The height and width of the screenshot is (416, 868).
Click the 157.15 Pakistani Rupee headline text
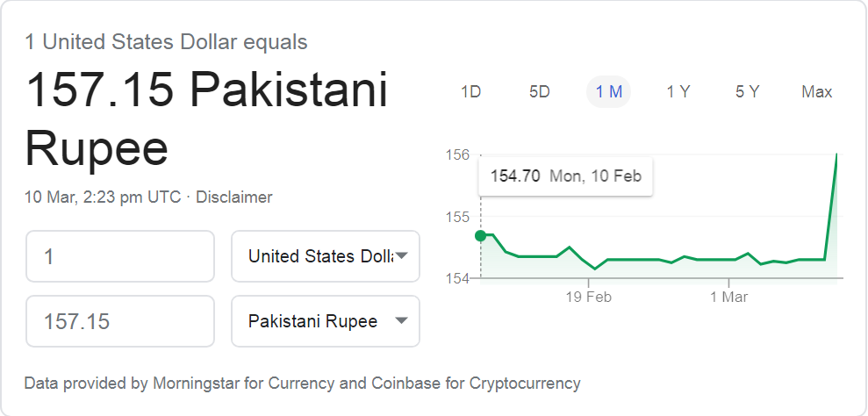click(x=206, y=118)
